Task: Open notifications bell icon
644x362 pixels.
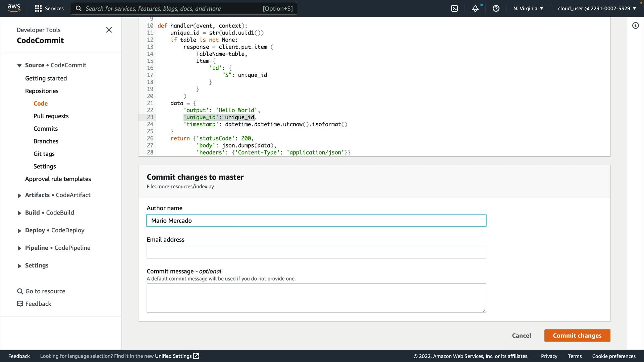Action: click(475, 8)
